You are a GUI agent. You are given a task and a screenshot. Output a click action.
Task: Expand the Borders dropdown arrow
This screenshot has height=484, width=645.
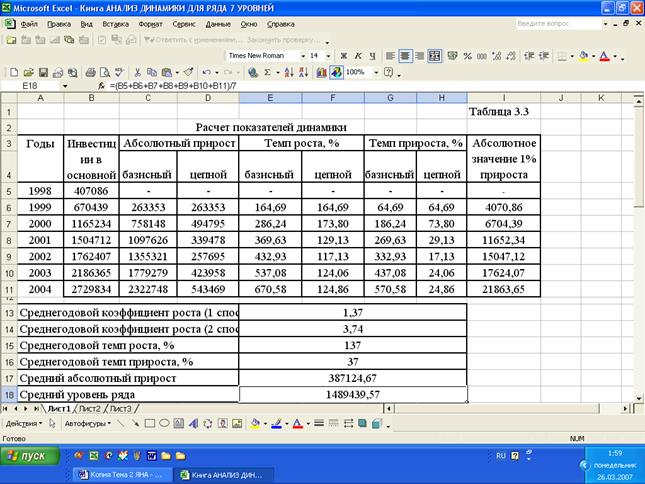tap(572, 56)
